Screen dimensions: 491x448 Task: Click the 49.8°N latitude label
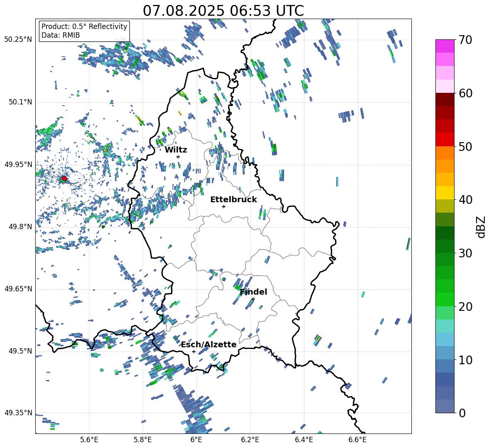coord(20,227)
